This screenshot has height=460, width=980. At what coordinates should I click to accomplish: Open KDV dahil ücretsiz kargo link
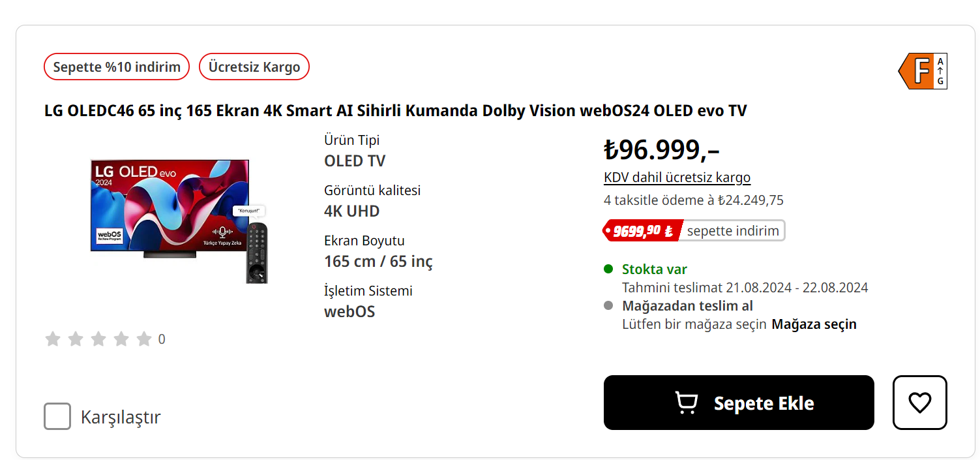click(x=677, y=177)
